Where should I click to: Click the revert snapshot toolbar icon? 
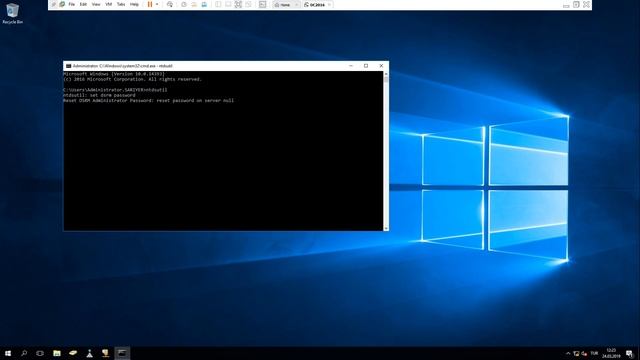[x=194, y=4]
